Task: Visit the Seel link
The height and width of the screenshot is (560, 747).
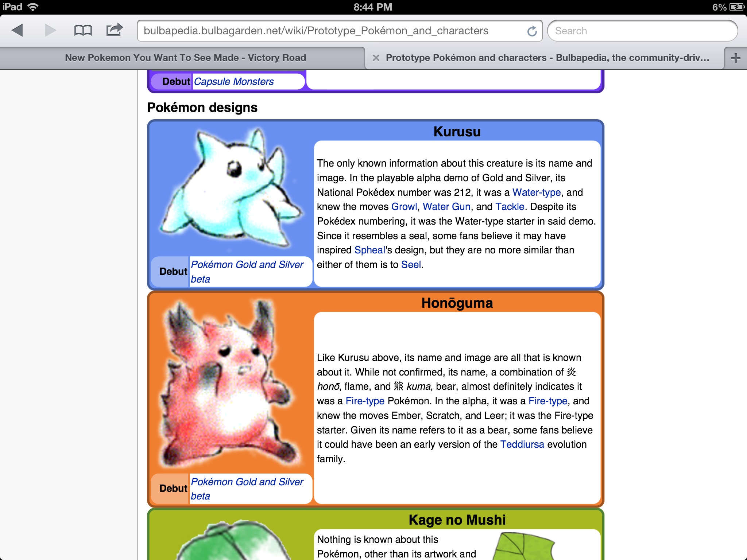Action: pyautogui.click(x=411, y=265)
